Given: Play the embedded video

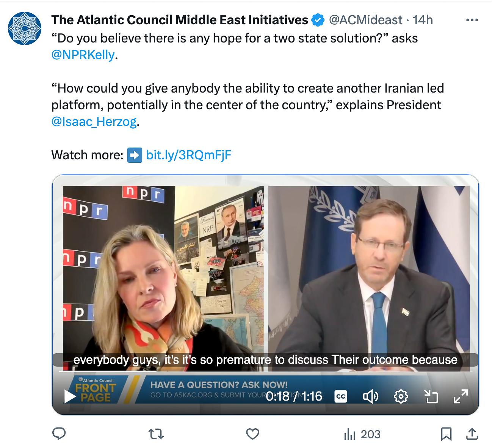Looking at the screenshot, I should (70, 396).
